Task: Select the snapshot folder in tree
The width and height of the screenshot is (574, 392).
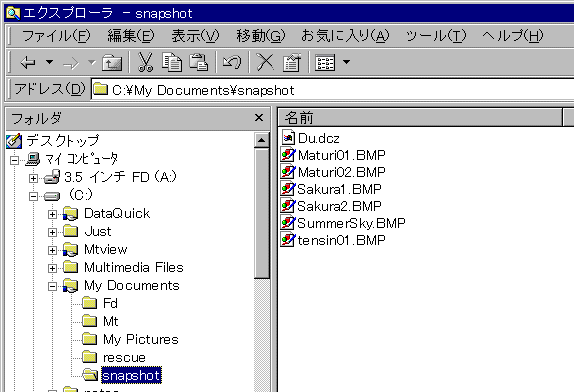Action: [x=131, y=375]
